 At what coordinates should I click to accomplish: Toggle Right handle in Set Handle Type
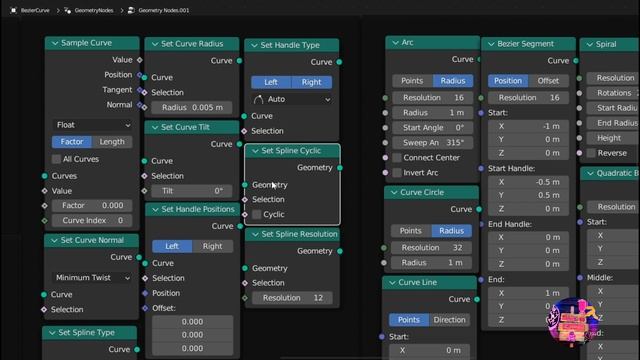click(x=311, y=82)
